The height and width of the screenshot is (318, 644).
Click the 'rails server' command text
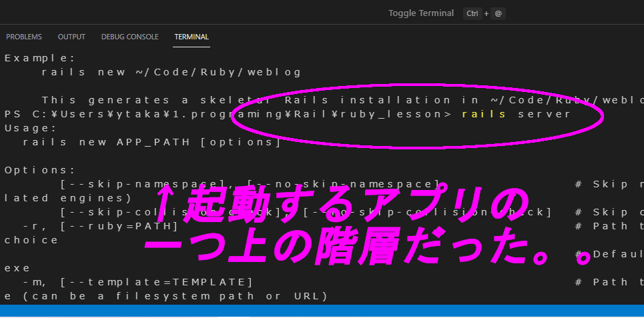pyautogui.click(x=517, y=114)
